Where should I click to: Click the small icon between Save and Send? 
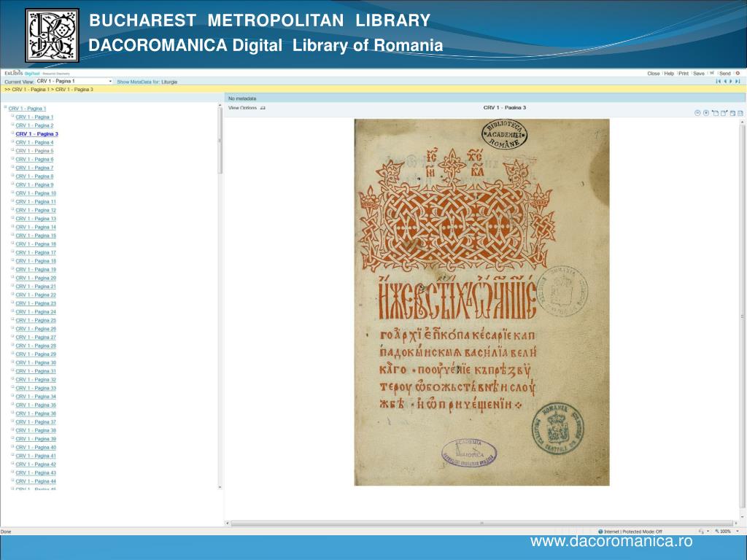coord(712,73)
